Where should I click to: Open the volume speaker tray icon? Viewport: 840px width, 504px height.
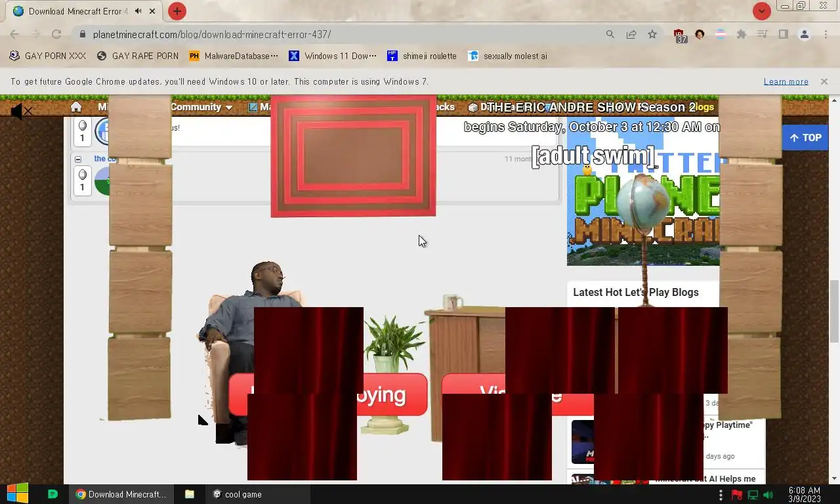768,495
